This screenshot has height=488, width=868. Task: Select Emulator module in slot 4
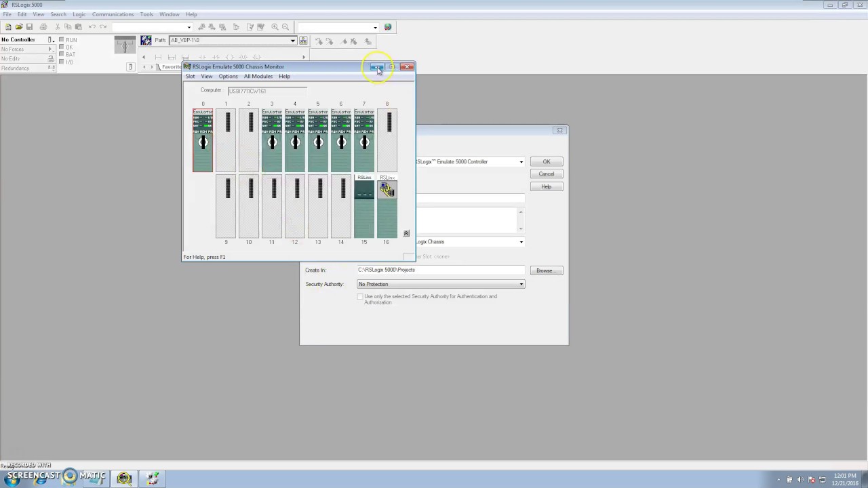pyautogui.click(x=295, y=140)
